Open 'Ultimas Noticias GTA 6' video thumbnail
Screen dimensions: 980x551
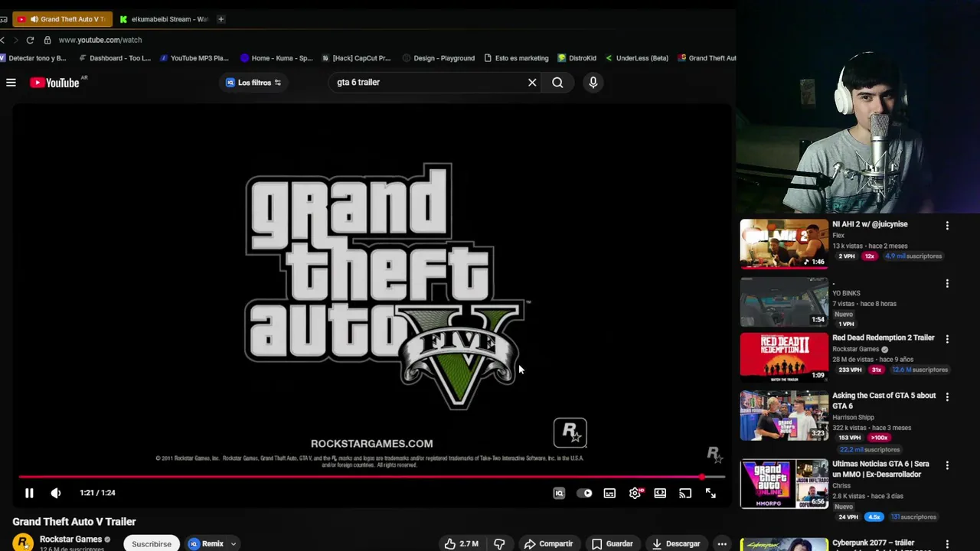click(784, 484)
